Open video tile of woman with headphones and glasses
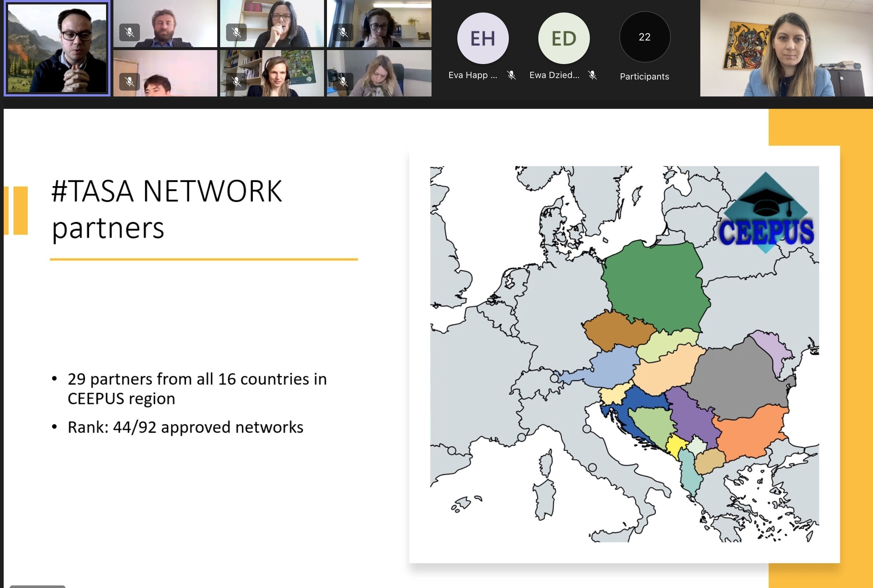The height and width of the screenshot is (588, 873). click(x=379, y=24)
